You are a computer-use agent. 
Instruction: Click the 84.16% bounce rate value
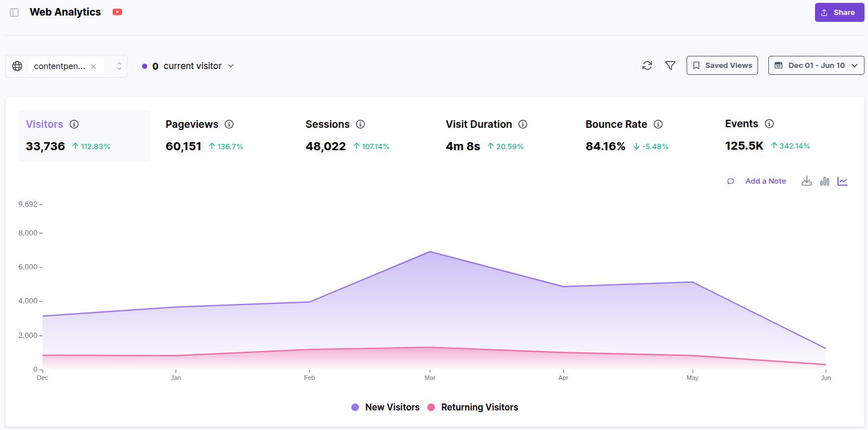tap(605, 146)
